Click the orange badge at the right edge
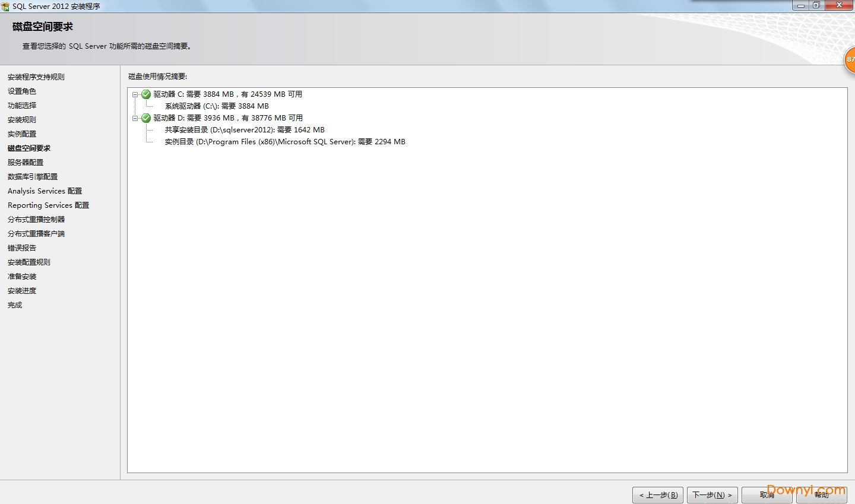Image resolution: width=855 pixels, height=504 pixels. point(850,59)
